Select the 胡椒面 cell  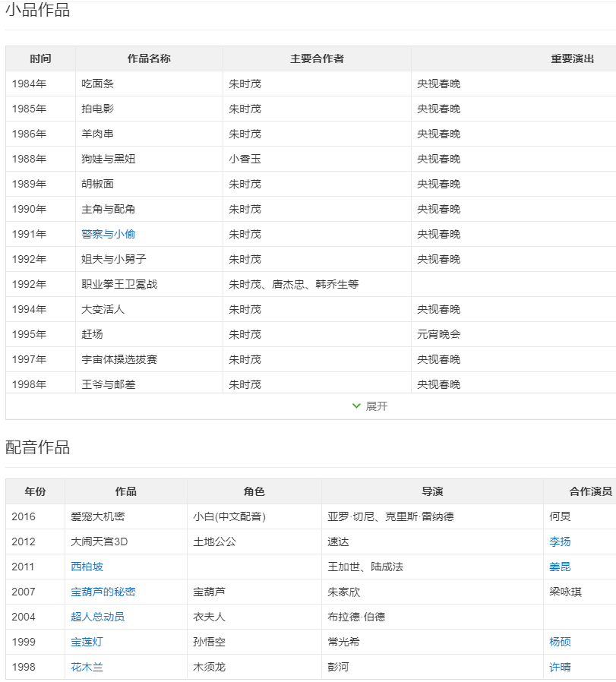click(149, 184)
